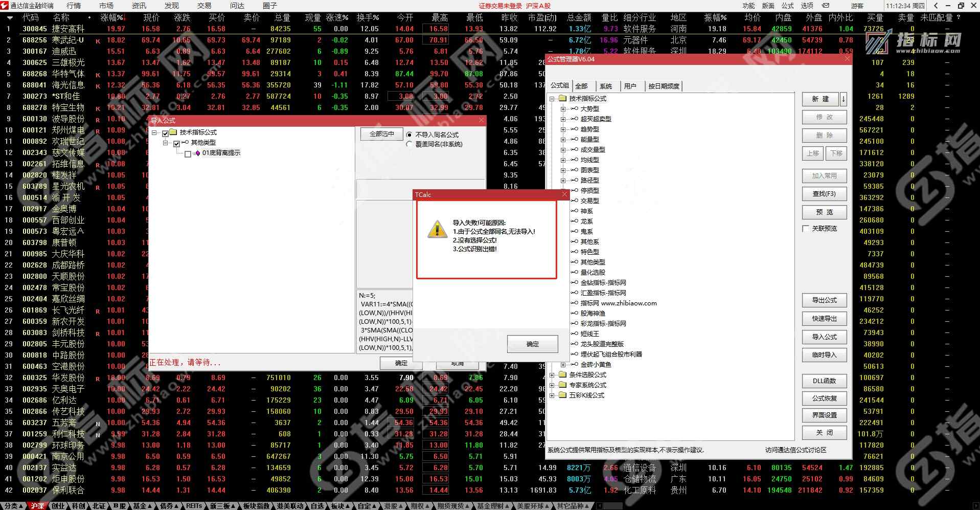
Task: Check the 01底背离提示 formula checkbox
Action: pyautogui.click(x=188, y=153)
